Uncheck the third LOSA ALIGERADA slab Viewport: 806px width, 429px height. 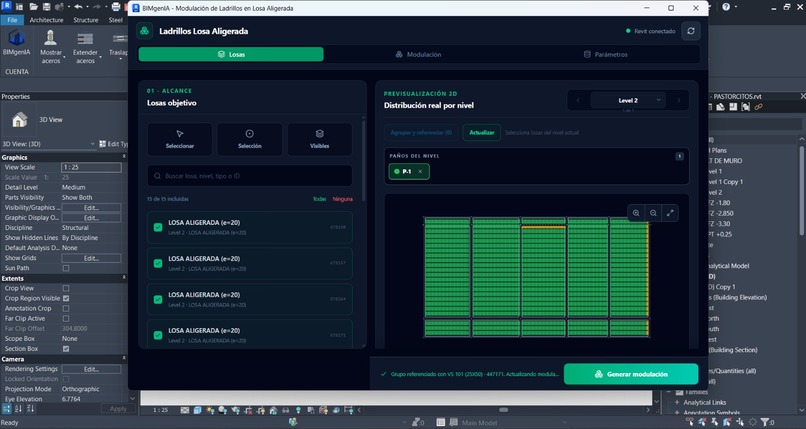(158, 299)
